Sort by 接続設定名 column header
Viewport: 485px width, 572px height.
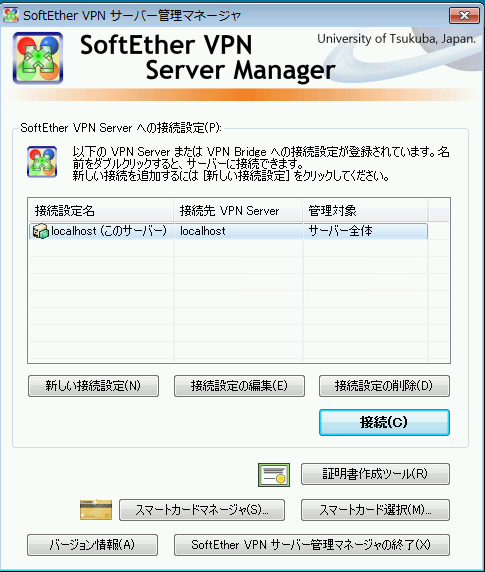coord(101,210)
